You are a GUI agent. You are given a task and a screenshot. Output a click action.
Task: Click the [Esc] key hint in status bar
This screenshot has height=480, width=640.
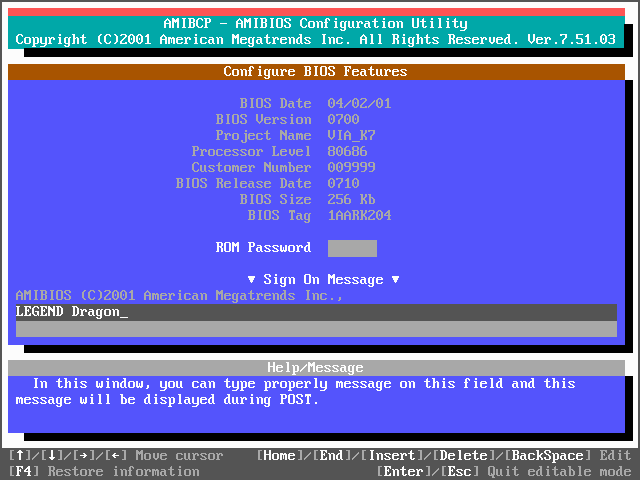point(460,471)
